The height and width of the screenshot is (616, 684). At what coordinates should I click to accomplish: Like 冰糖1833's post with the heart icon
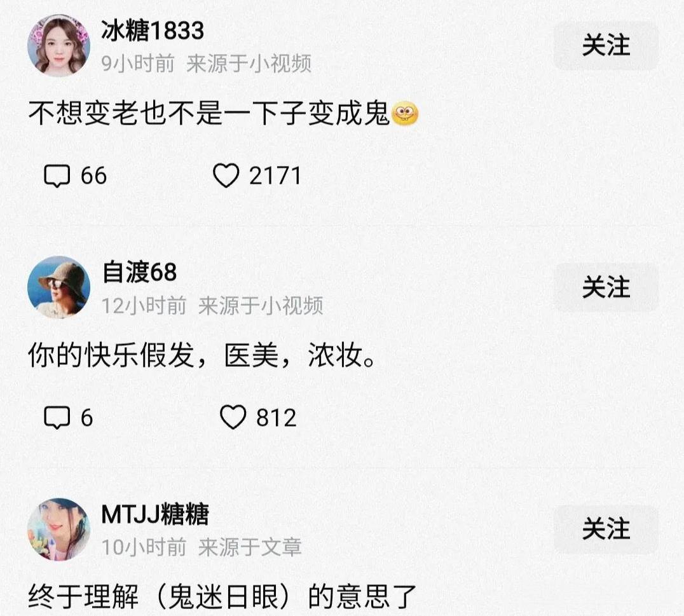[226, 175]
